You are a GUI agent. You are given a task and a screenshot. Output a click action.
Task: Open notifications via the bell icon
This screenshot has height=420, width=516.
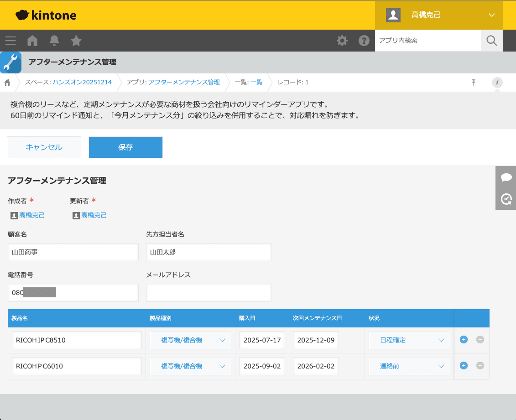pos(54,41)
